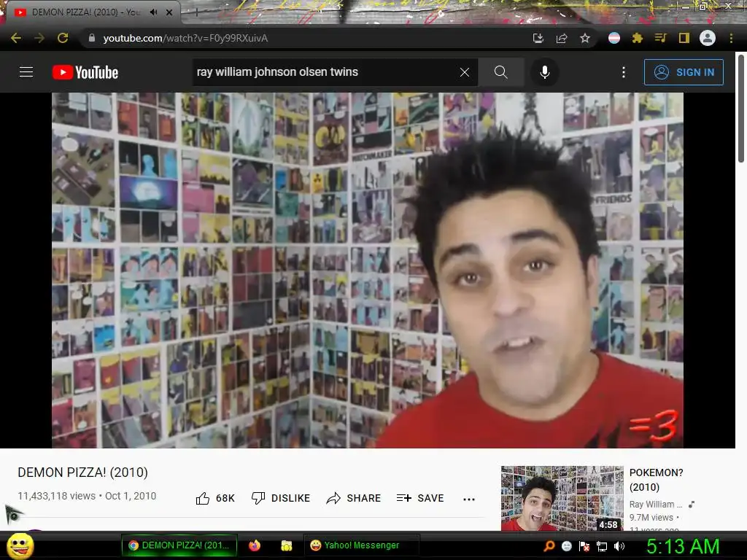Image resolution: width=747 pixels, height=560 pixels.
Task: Click the Ray William channel name in the sidebar
Action: [x=656, y=505]
